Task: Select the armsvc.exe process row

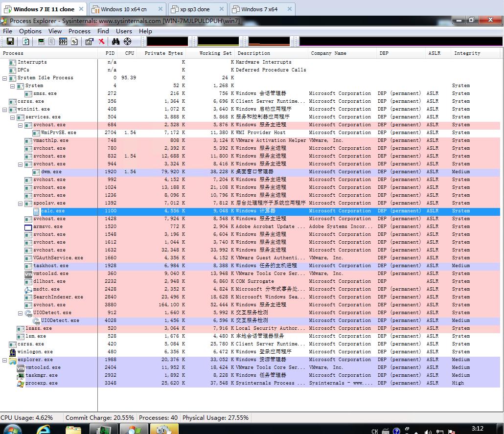Action: [250, 227]
